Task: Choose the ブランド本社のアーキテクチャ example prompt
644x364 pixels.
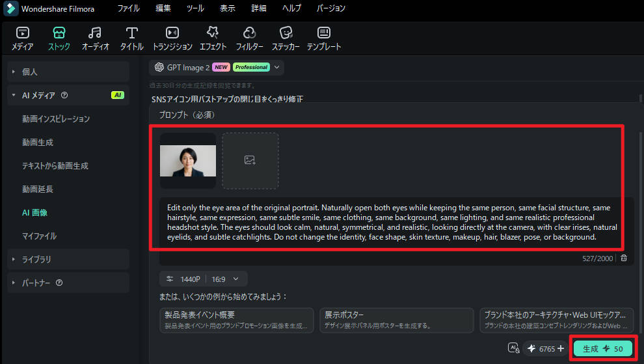Action: pos(557,320)
